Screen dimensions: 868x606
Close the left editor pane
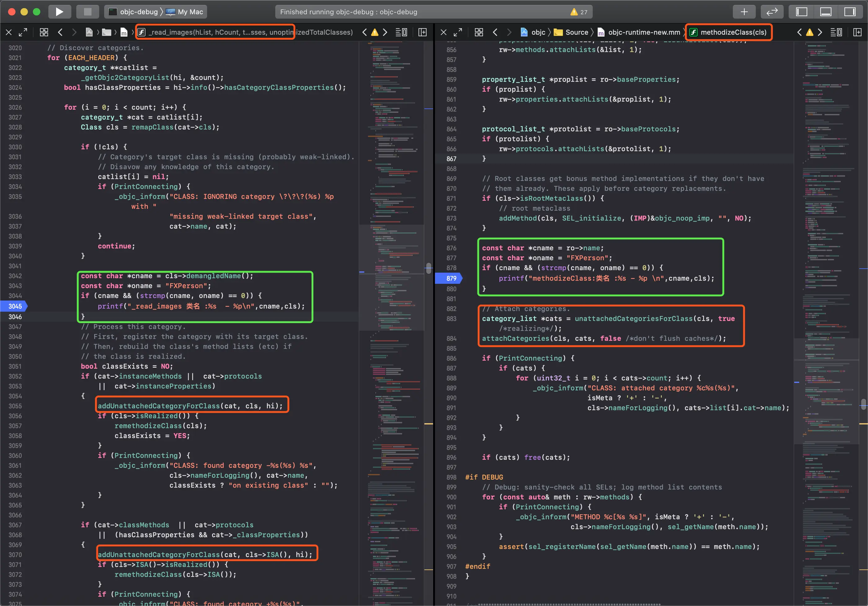9,32
